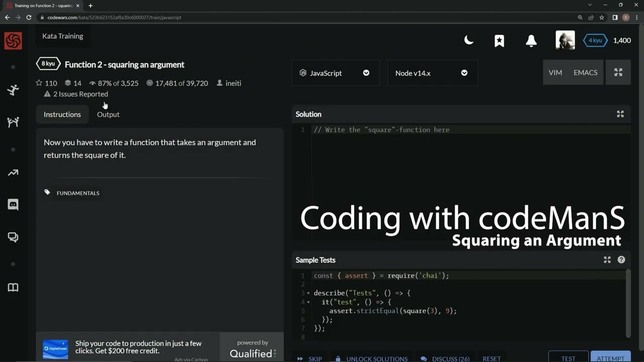Open the discussions chat icon in the sidebar
Screen dimensions: 644x362
click(13, 237)
